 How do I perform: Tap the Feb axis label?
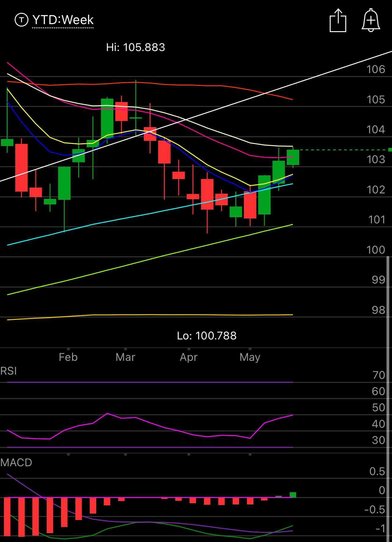(x=68, y=357)
